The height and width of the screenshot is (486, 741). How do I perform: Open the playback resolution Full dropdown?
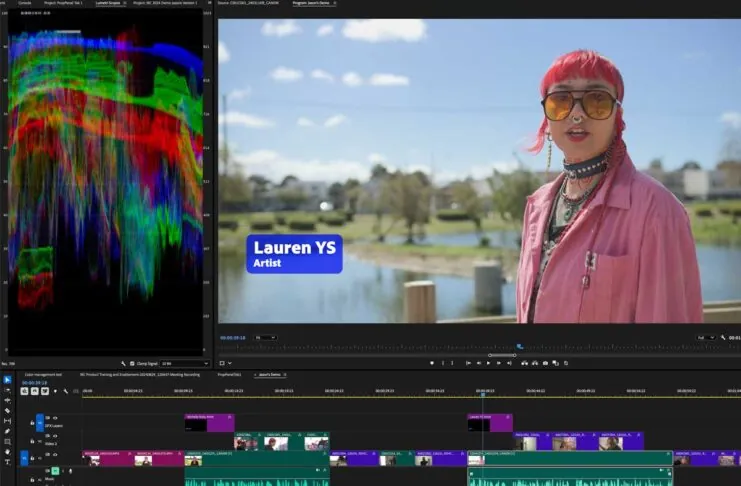(706, 338)
